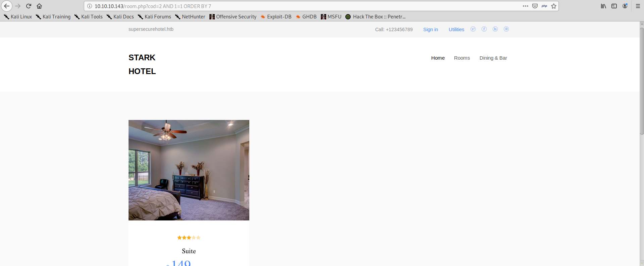
Task: Go back to the previous page
Action: 6,6
